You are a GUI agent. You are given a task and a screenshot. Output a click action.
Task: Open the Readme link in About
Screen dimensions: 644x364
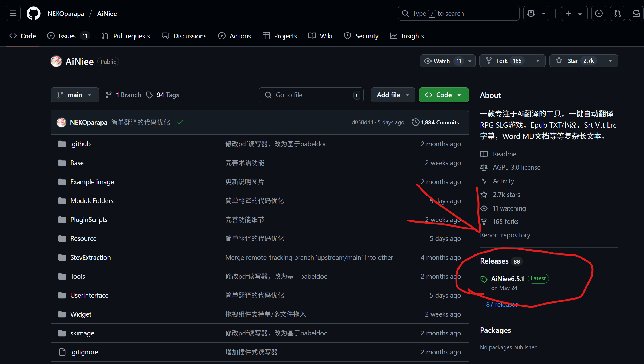[498, 154]
